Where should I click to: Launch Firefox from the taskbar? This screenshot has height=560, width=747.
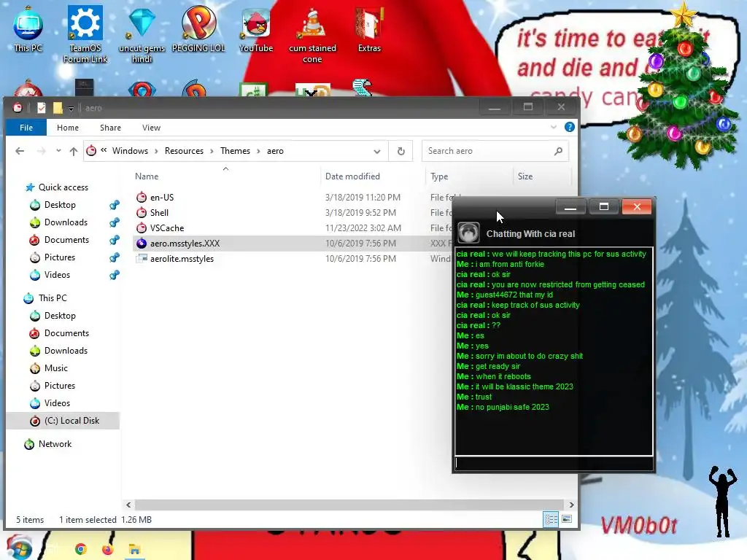tap(108, 549)
